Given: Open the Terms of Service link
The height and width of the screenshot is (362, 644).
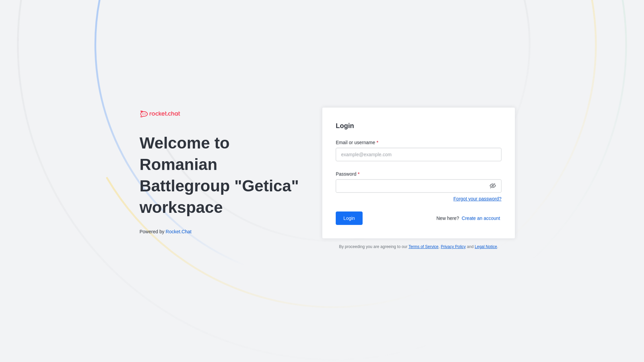Looking at the screenshot, I should click(x=423, y=247).
